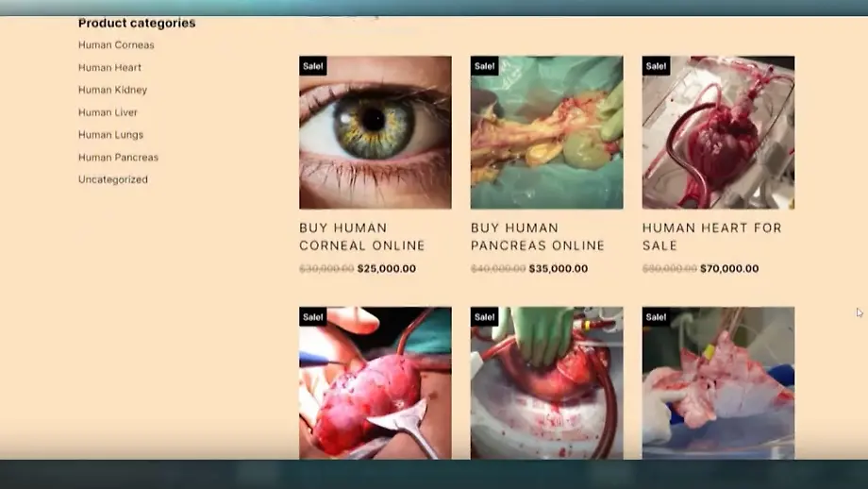This screenshot has height=489, width=868.
Task: Open the Buy Human Corneal Online title
Action: (x=362, y=236)
